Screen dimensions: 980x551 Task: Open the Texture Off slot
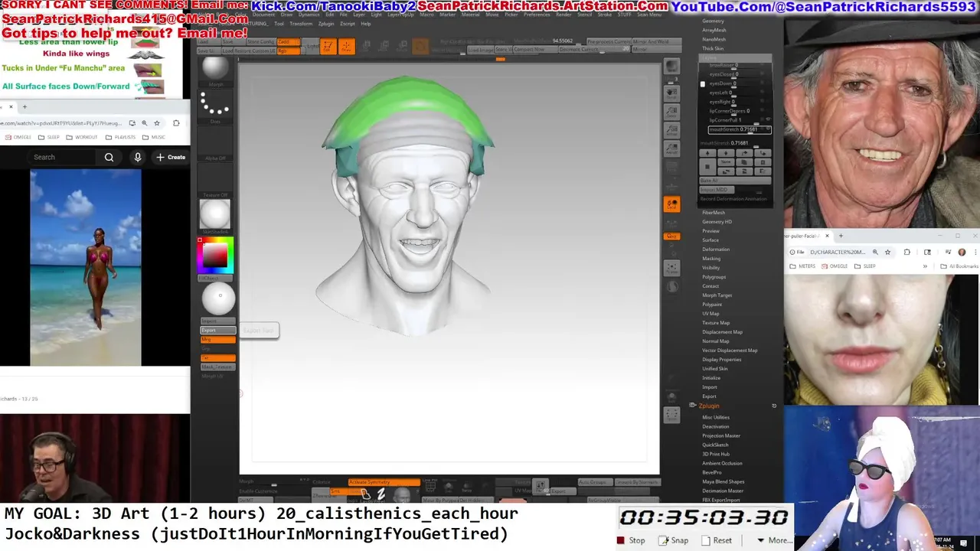point(215,180)
